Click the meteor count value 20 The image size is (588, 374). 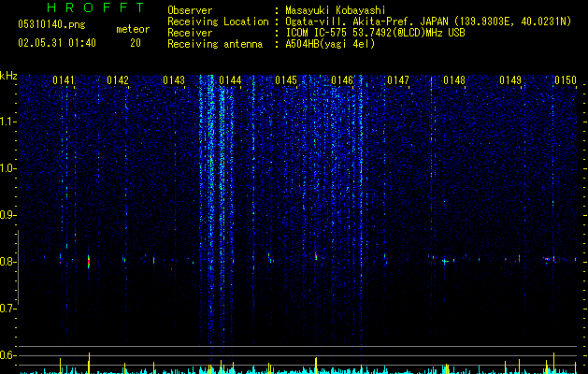[136, 43]
